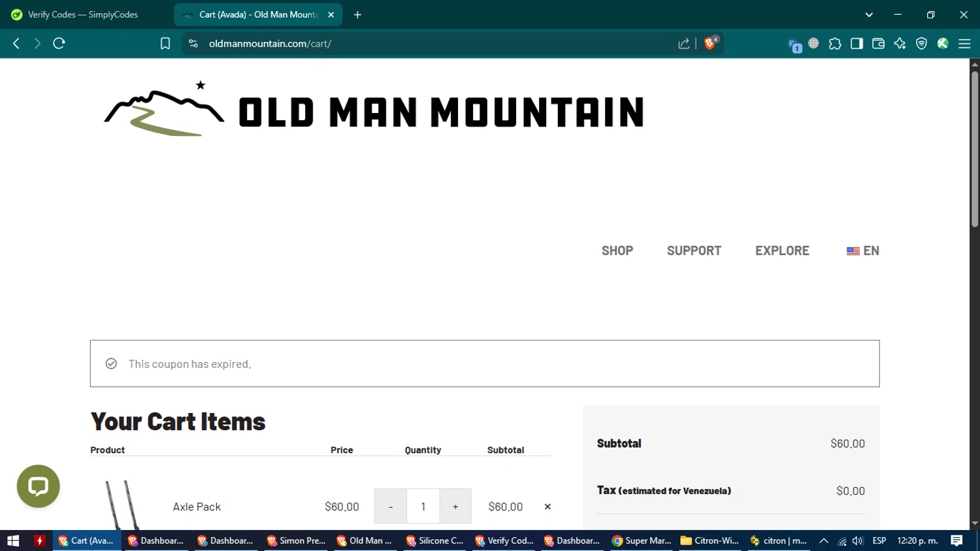Viewport: 980px width, 551px height.
Task: Open Leo AI assistant sparkle icon
Action: [900, 43]
